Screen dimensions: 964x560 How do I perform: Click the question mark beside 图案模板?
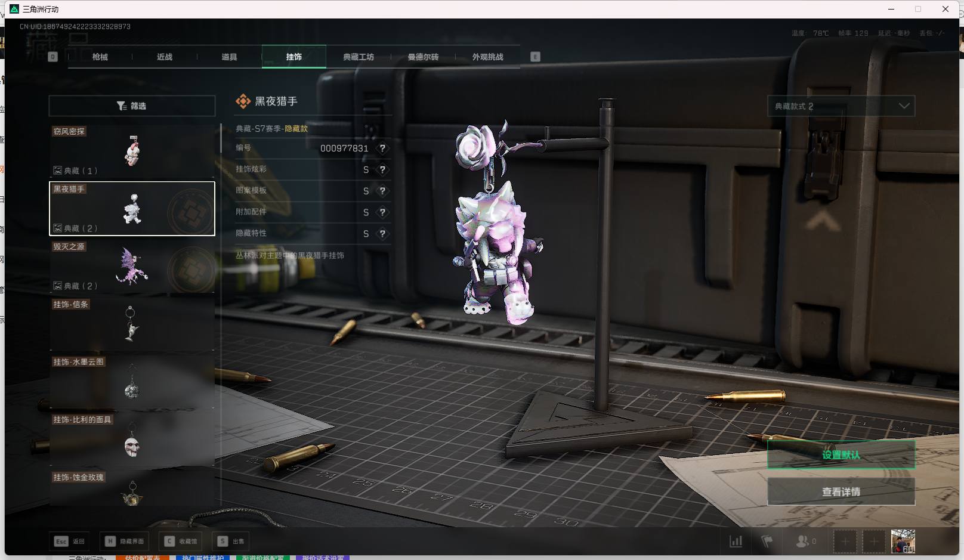[382, 191]
